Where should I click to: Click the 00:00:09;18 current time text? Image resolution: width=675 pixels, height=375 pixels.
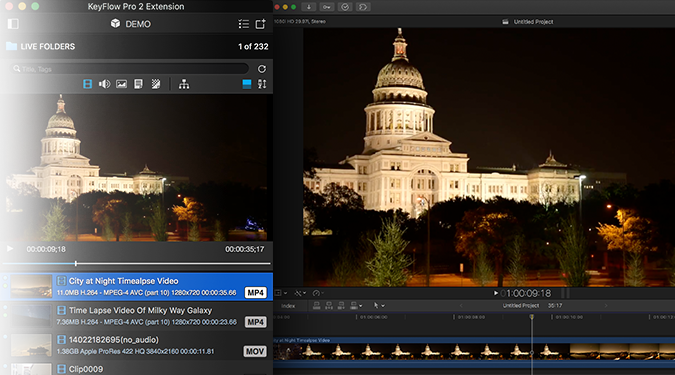[46, 249]
